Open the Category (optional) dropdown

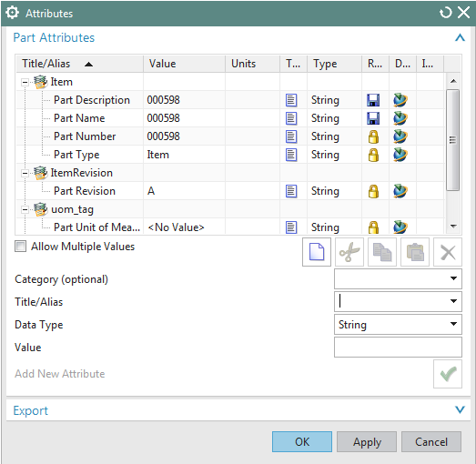coord(398,278)
